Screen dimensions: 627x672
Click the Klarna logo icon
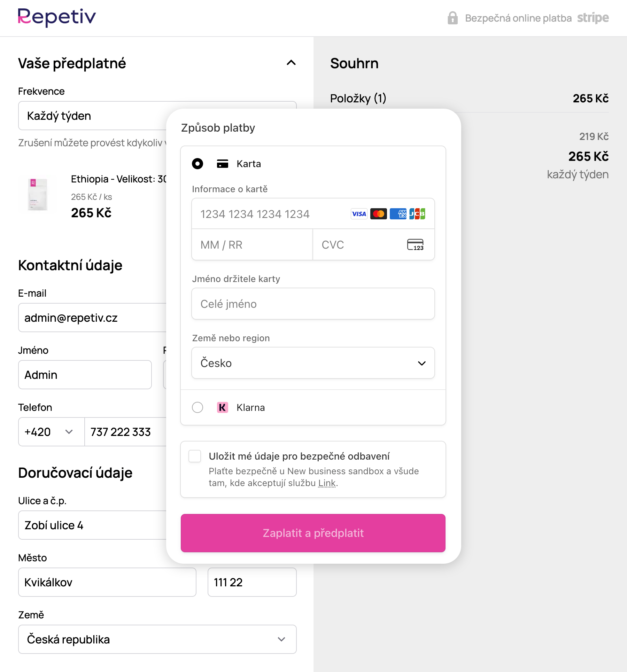pos(222,407)
